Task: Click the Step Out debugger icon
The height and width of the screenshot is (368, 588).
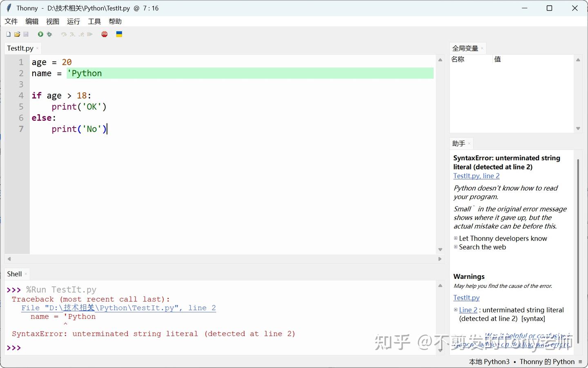Action: pos(81,34)
